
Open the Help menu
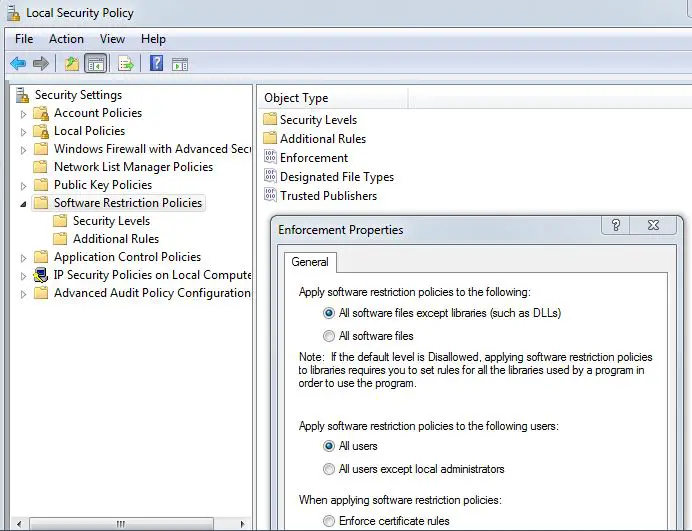tap(153, 39)
